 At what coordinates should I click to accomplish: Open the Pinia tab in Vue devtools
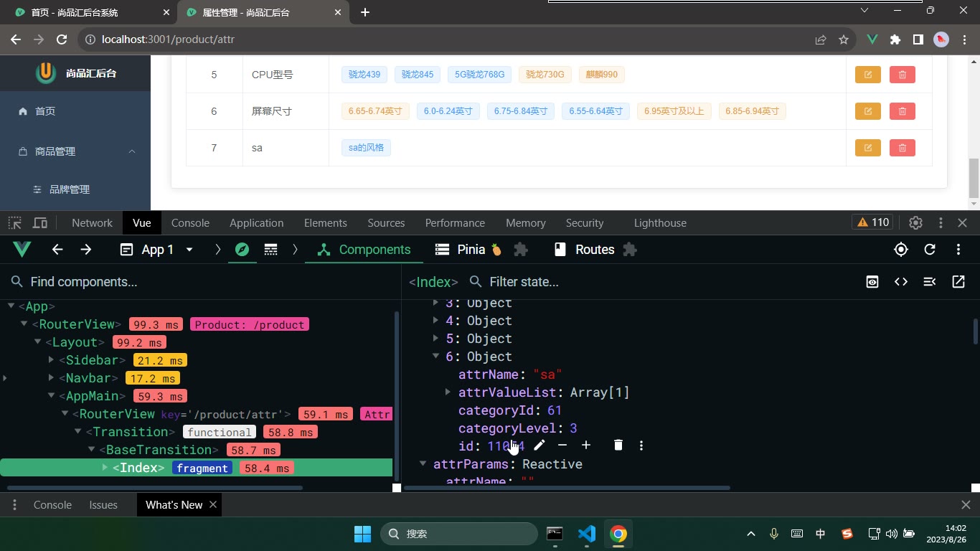468,250
